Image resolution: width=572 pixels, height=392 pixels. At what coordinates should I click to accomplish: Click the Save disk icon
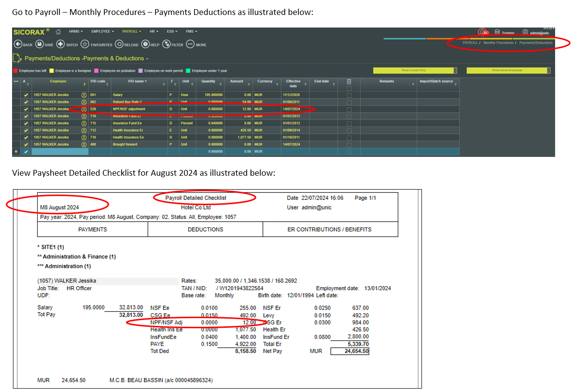[39, 44]
